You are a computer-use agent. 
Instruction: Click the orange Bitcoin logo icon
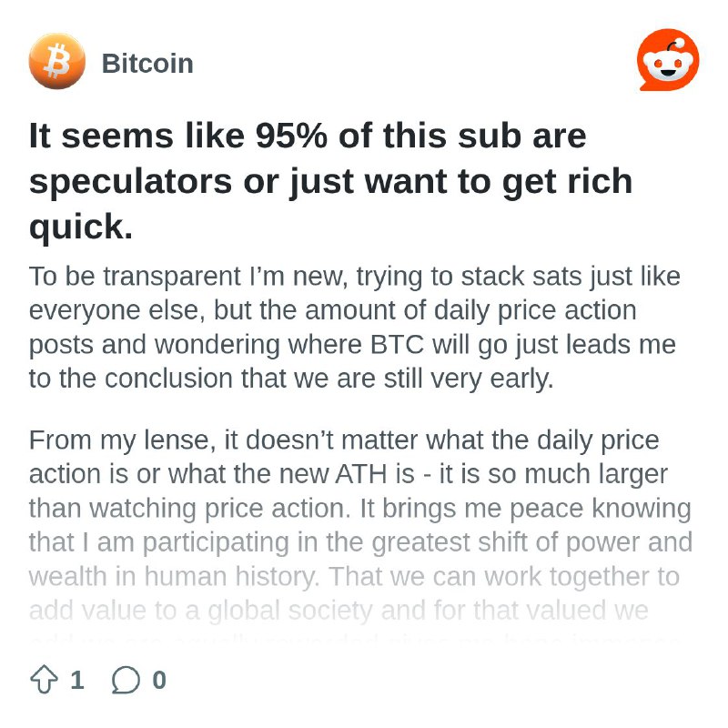pos(57,61)
